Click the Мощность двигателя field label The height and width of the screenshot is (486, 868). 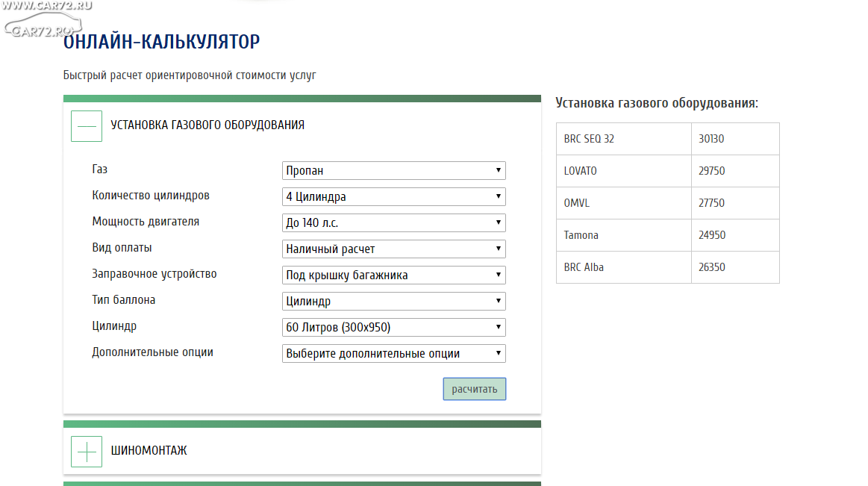point(146,222)
